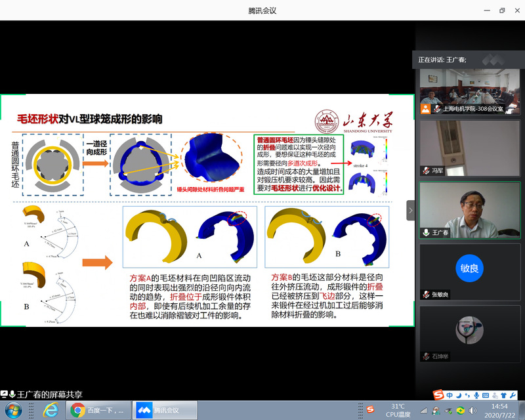Restore down the 腾讯会议 window
This screenshot has width=525, height=420.
pyautogui.click(x=502, y=10)
